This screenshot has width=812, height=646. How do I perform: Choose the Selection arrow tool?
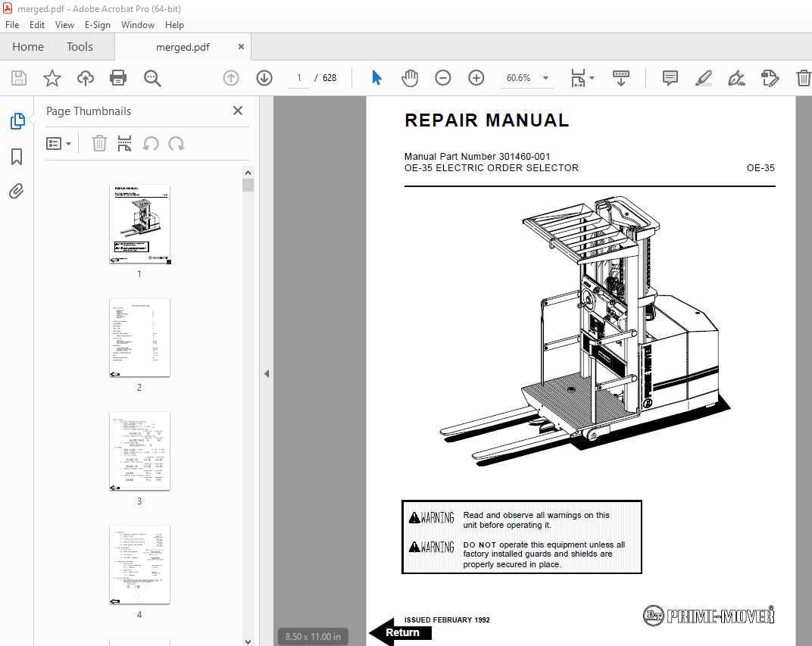pos(376,78)
